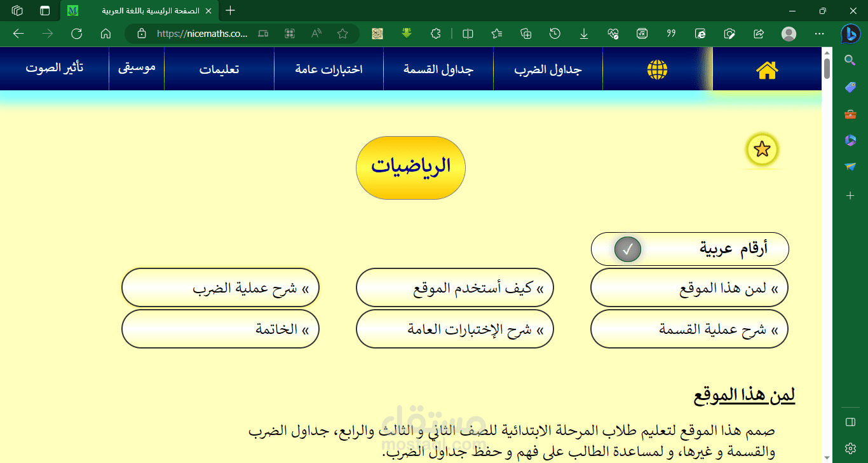This screenshot has width=868, height=463.
Task: Open the تعليمات menu item
Action: tap(219, 69)
